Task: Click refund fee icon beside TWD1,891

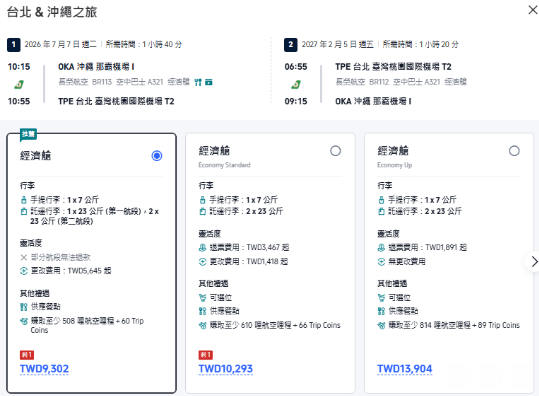Action: [x=381, y=248]
